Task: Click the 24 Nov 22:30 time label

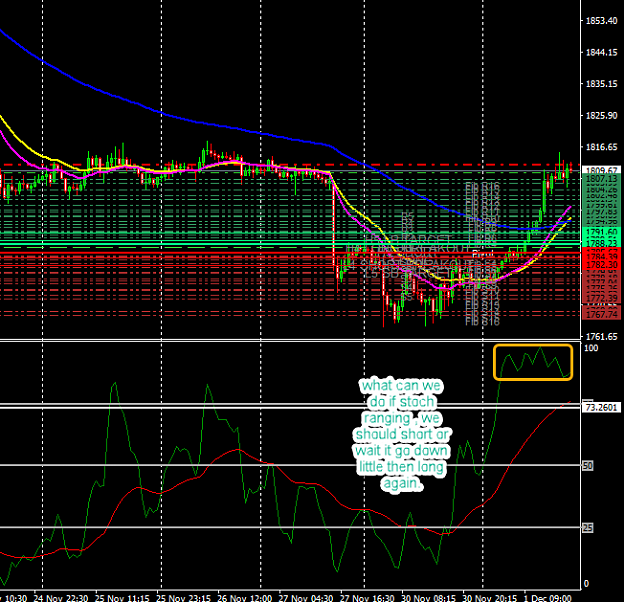Action: point(61,598)
